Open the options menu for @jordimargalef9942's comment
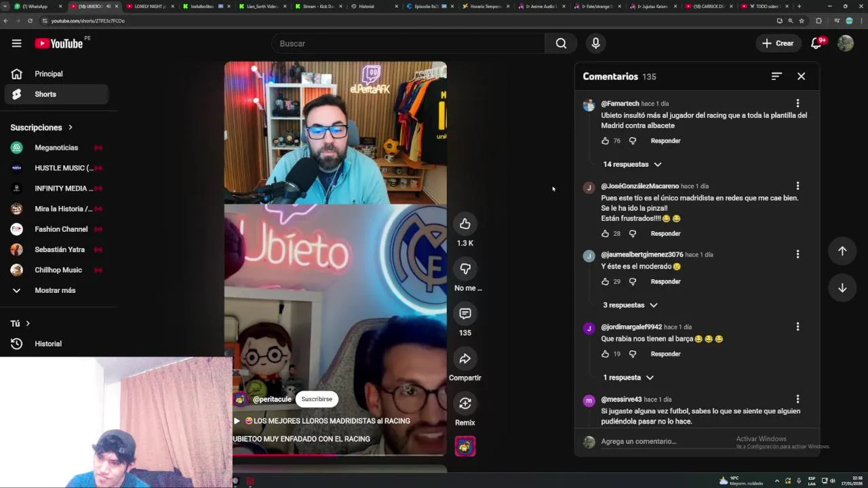This screenshot has width=868, height=488. tap(797, 327)
